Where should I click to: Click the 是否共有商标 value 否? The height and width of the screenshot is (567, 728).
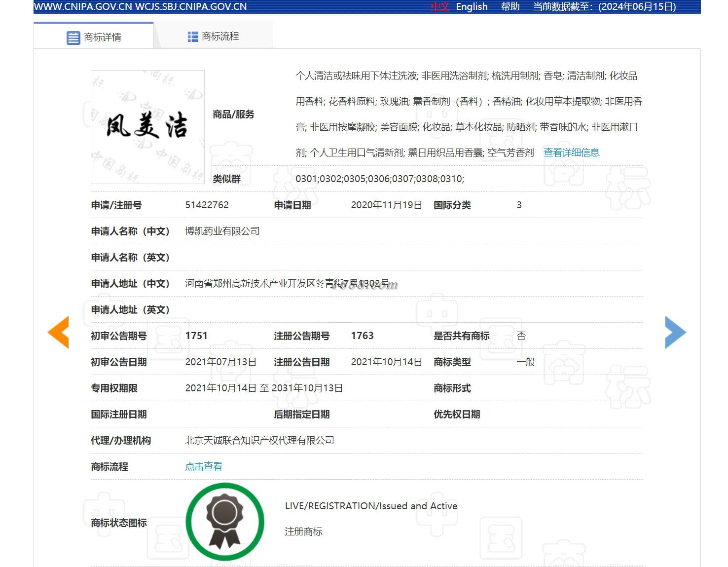coord(521,336)
